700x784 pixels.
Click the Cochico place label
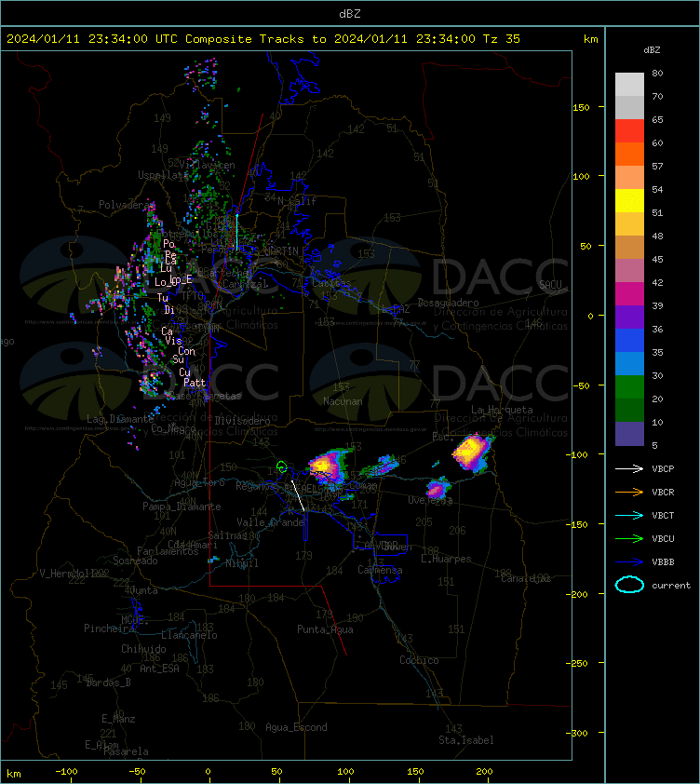[x=419, y=660]
